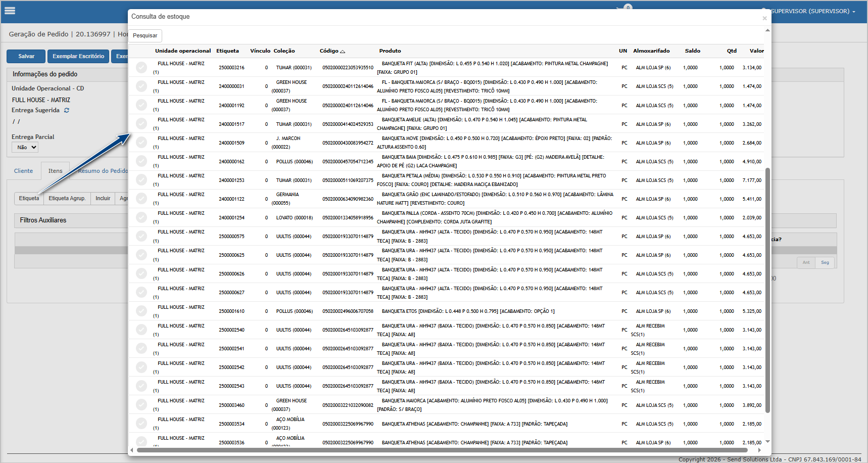
Task: Sort by the Qtd column header
Action: [732, 51]
